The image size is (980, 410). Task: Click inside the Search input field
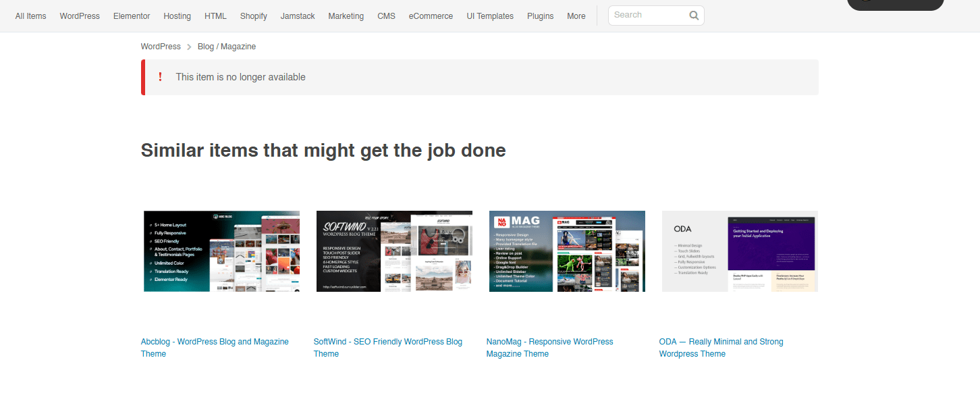(x=648, y=15)
